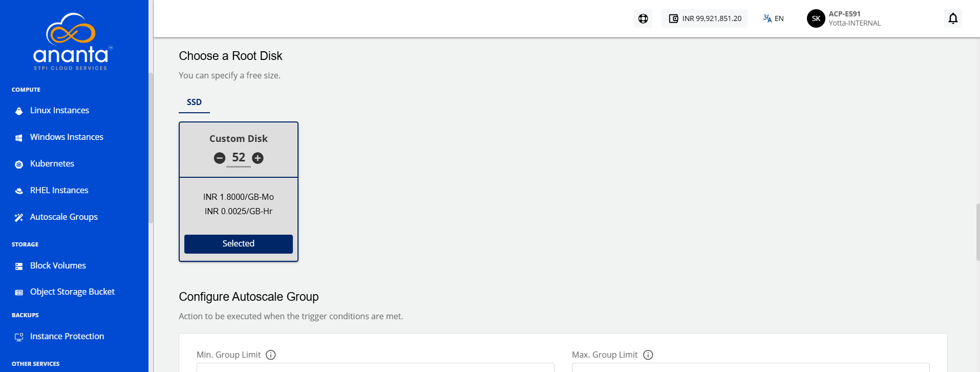This screenshot has height=372, width=980.
Task: Click the INR 1.8000/GB-Mo price text
Action: [x=239, y=197]
